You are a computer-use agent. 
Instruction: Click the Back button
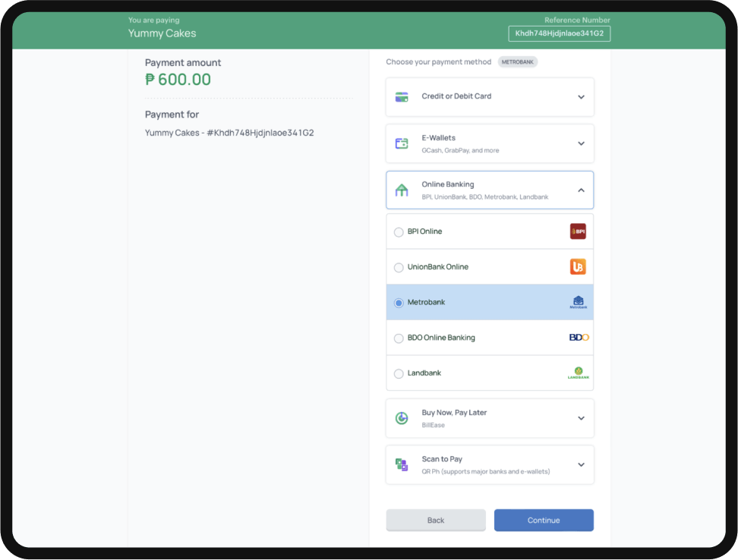(x=436, y=520)
